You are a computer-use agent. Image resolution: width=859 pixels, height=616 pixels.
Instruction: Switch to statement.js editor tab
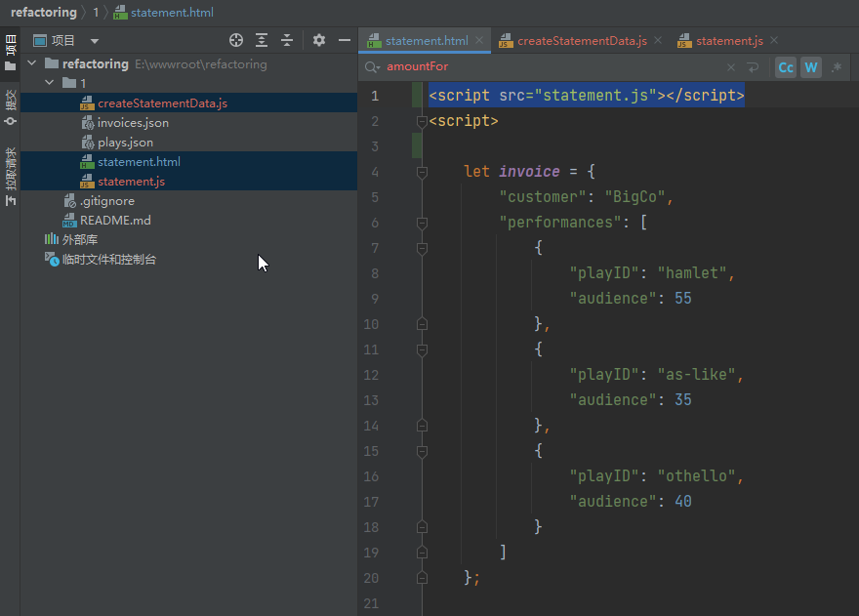[x=729, y=41]
